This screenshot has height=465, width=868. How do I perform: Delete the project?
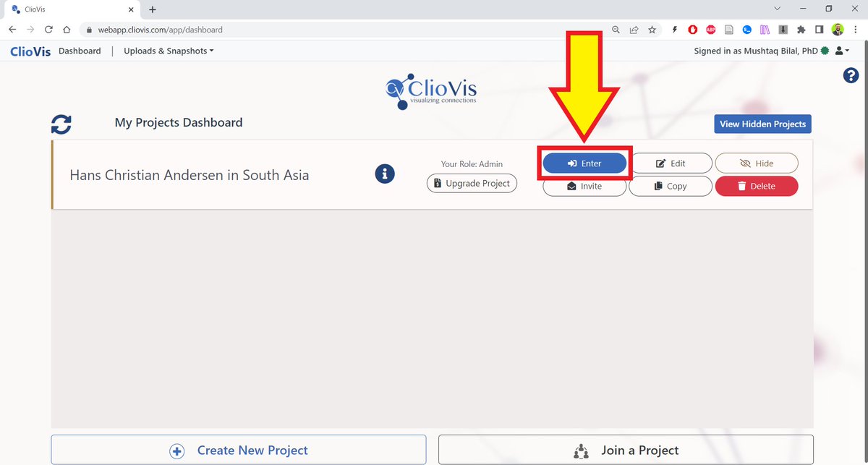[x=757, y=186]
